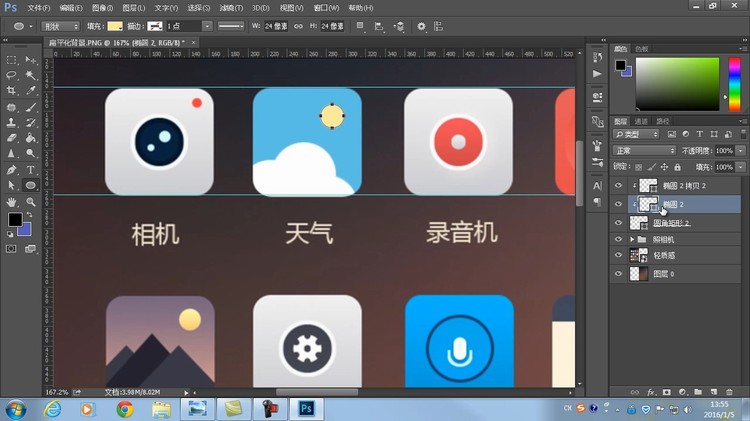Select the Healing Brush tool
The width and height of the screenshot is (750, 421).
tap(11, 107)
